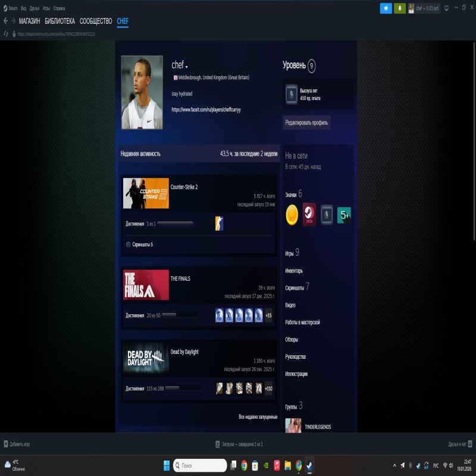Open Steam from the taskbar

click(308, 465)
